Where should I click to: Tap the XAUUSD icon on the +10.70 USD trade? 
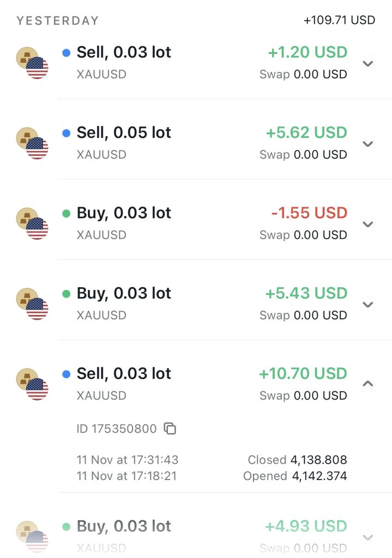tap(32, 384)
